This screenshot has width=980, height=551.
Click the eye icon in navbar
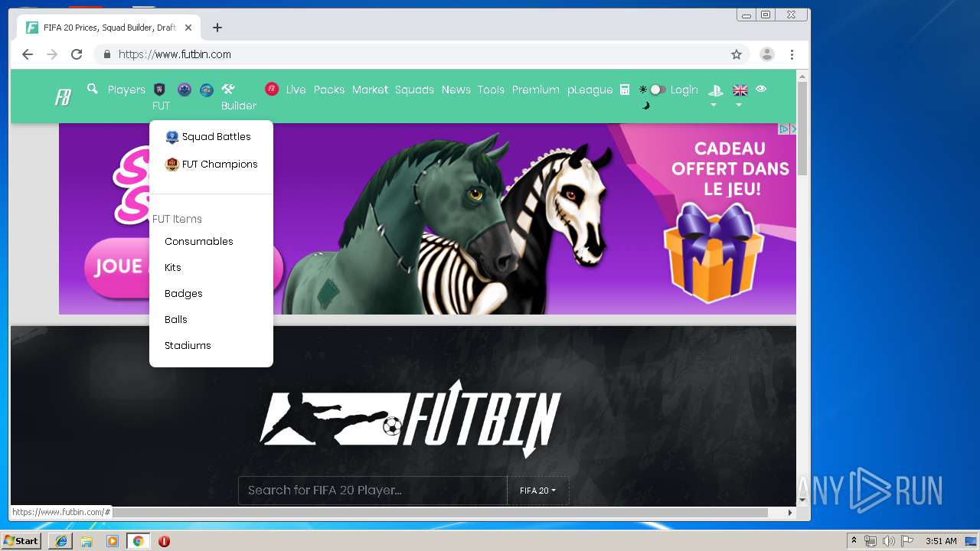tap(761, 89)
